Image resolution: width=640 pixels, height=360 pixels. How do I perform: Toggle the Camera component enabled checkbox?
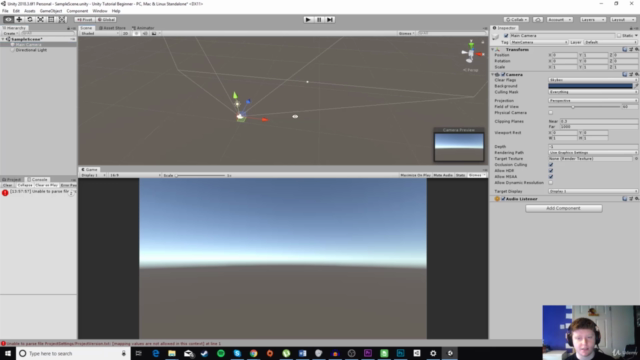pos(503,75)
